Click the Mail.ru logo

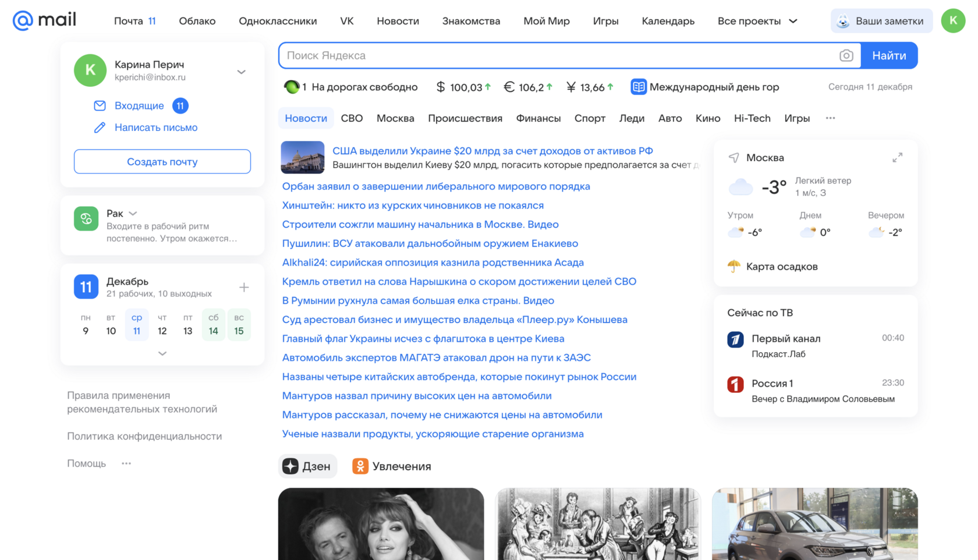coord(44,20)
